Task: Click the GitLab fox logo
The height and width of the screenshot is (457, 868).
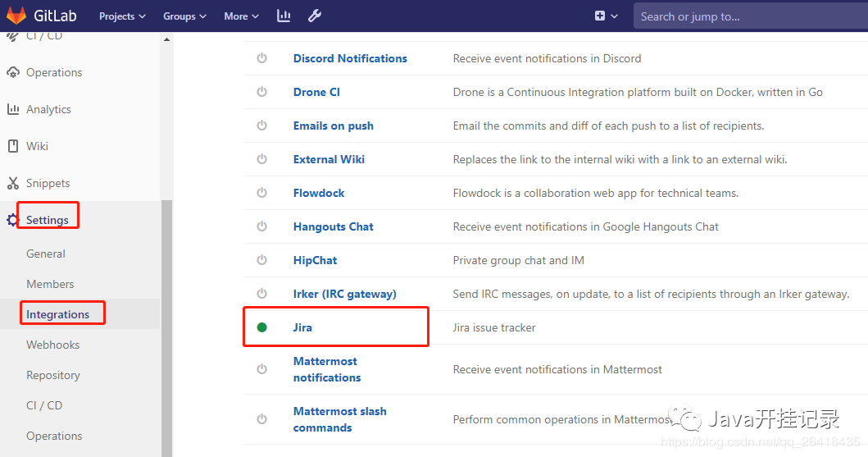Action: 16,16
